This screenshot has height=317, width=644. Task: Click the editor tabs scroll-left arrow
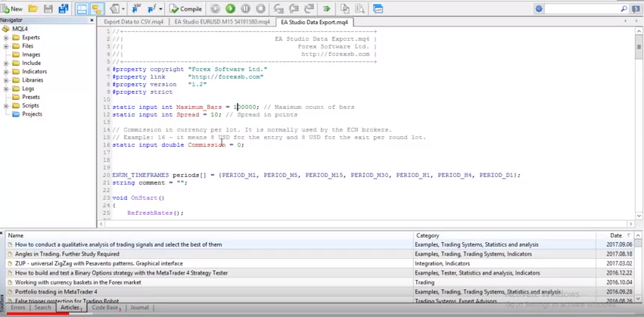coord(625,21)
